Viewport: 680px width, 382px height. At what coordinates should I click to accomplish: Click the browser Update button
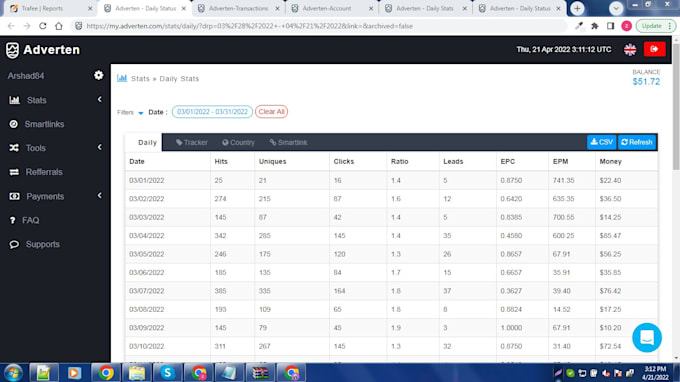pyautogui.click(x=655, y=26)
